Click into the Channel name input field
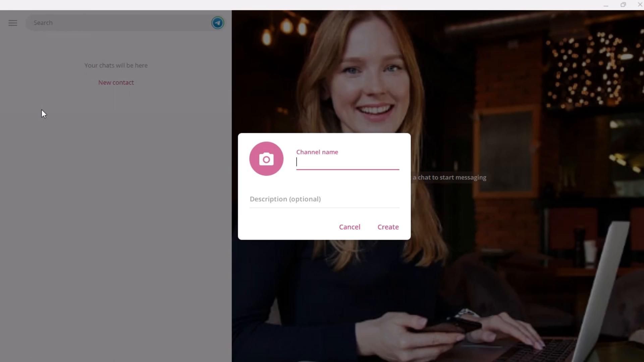Image resolution: width=644 pixels, height=362 pixels. (347, 163)
